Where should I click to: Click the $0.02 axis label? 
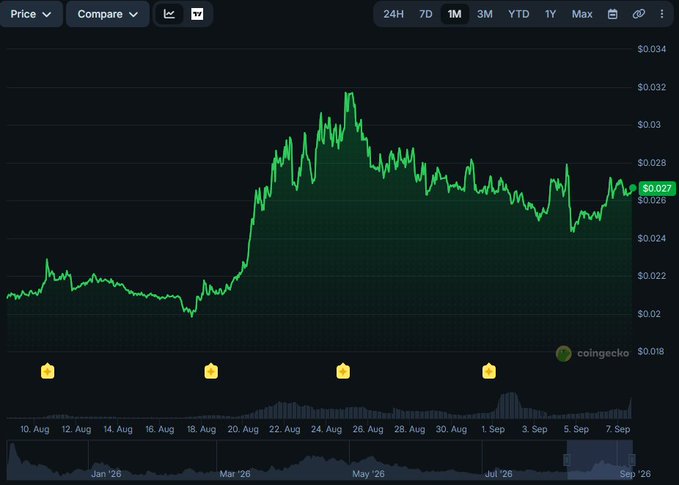coord(649,314)
